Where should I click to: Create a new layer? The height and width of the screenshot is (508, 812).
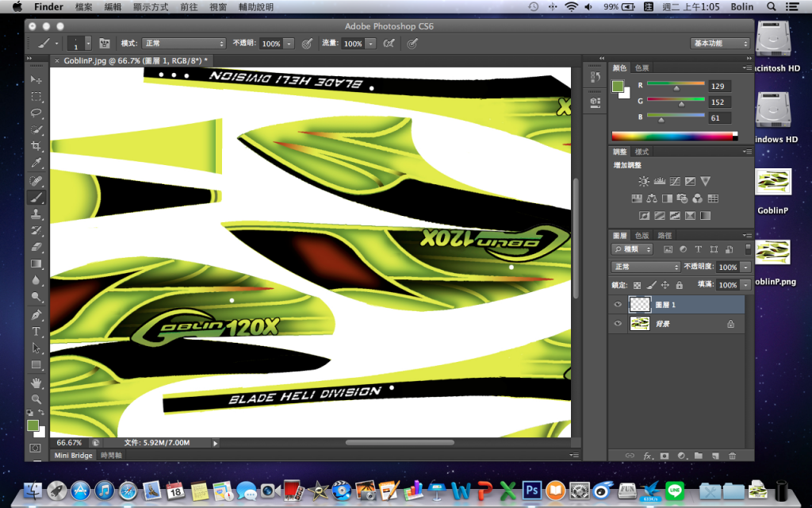pyautogui.click(x=715, y=456)
